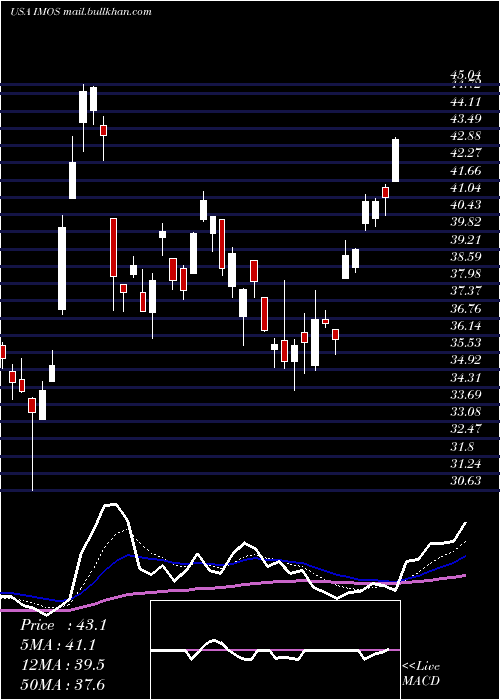The height and width of the screenshot is (700, 500).
Task: Select the 5MA : 41.1 readout
Action: point(58,645)
